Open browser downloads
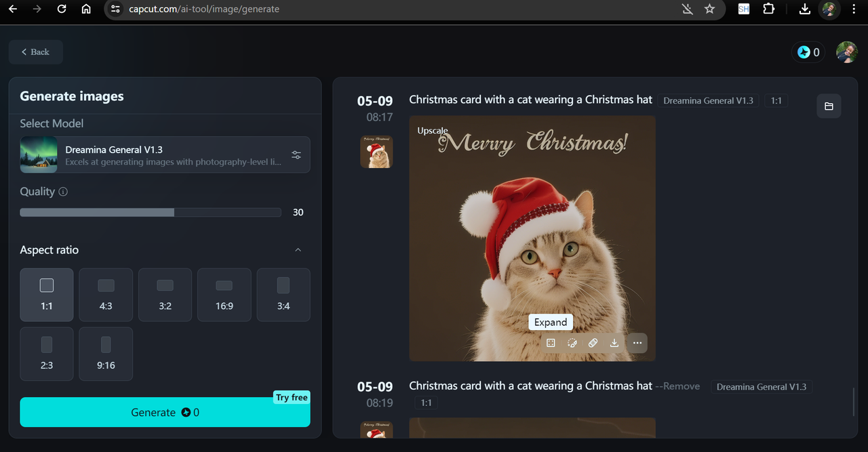 pyautogui.click(x=804, y=9)
